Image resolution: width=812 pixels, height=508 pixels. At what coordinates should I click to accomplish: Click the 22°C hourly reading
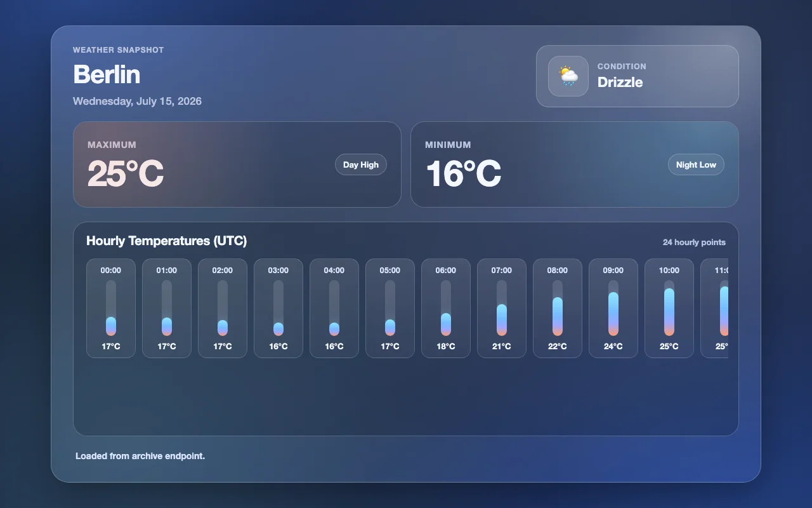pos(558,347)
